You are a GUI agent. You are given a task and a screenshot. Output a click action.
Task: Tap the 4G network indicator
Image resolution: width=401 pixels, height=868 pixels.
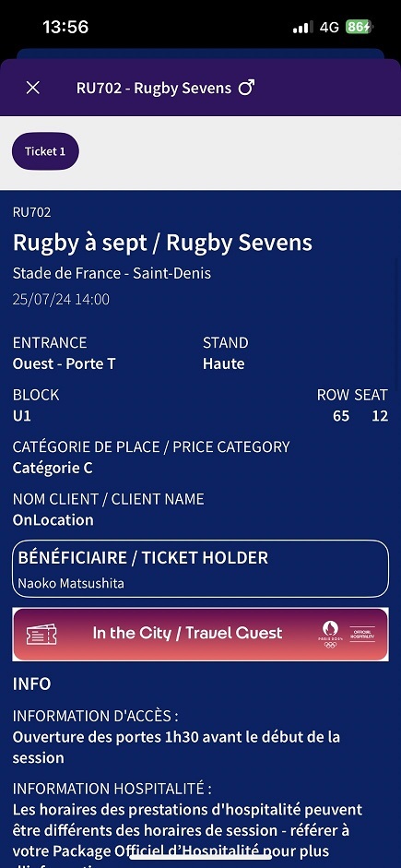329,27
